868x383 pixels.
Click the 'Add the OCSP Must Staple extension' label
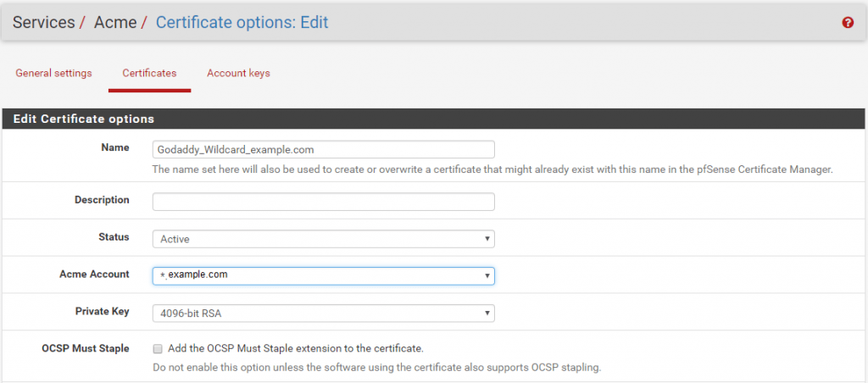pyautogui.click(x=295, y=348)
